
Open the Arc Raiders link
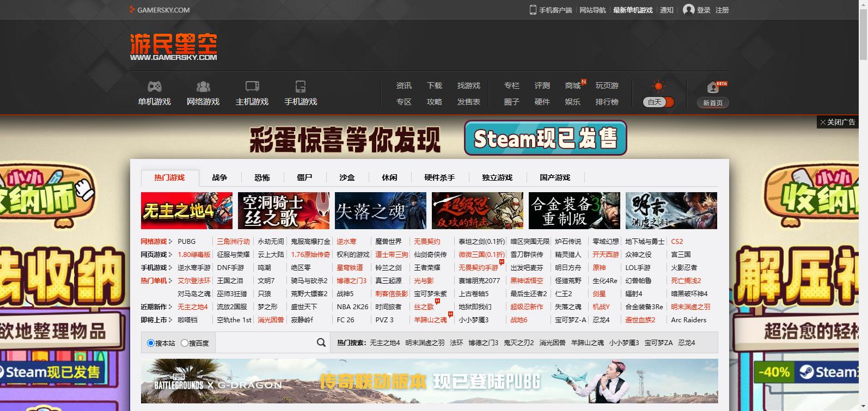689,320
